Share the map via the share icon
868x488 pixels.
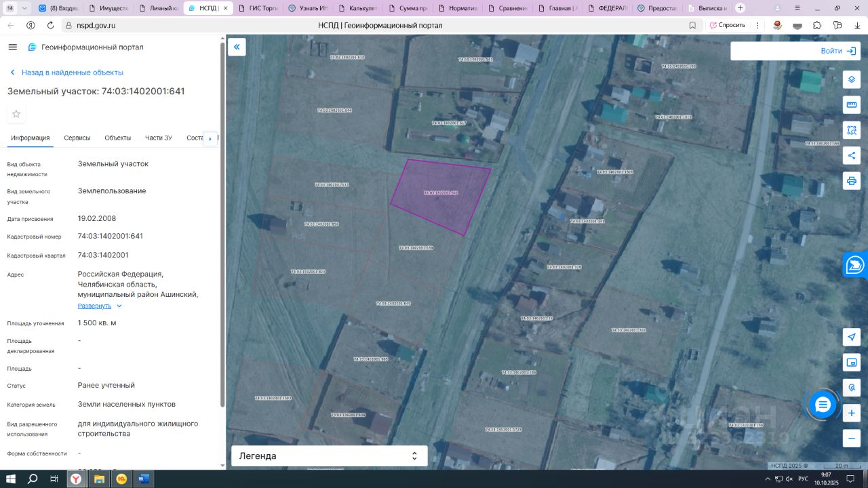[x=852, y=155]
